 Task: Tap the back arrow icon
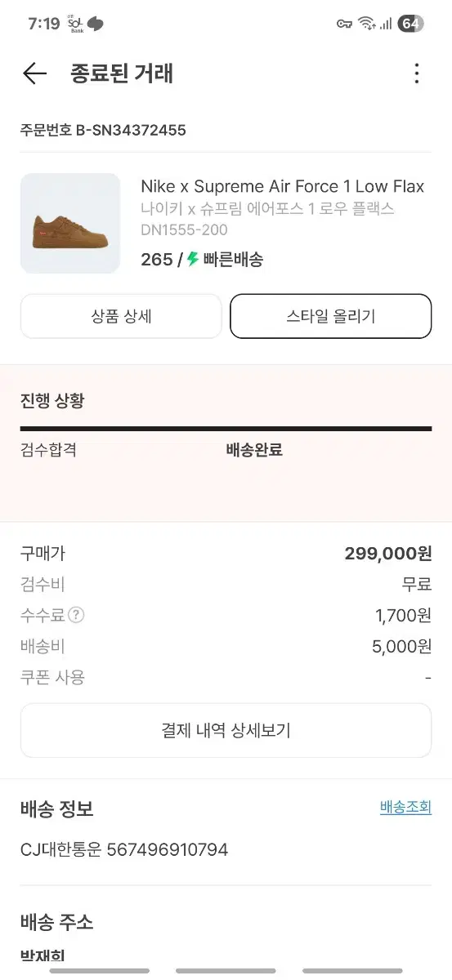click(x=34, y=73)
